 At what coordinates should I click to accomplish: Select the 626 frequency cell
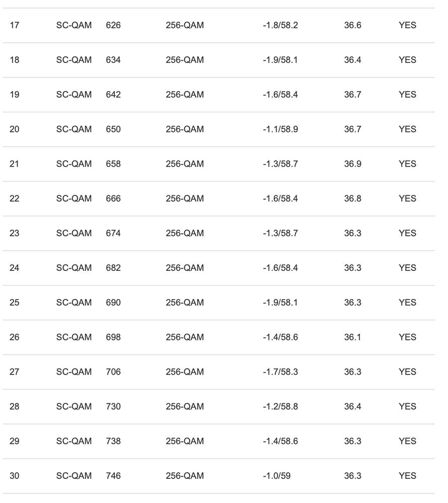click(x=113, y=25)
